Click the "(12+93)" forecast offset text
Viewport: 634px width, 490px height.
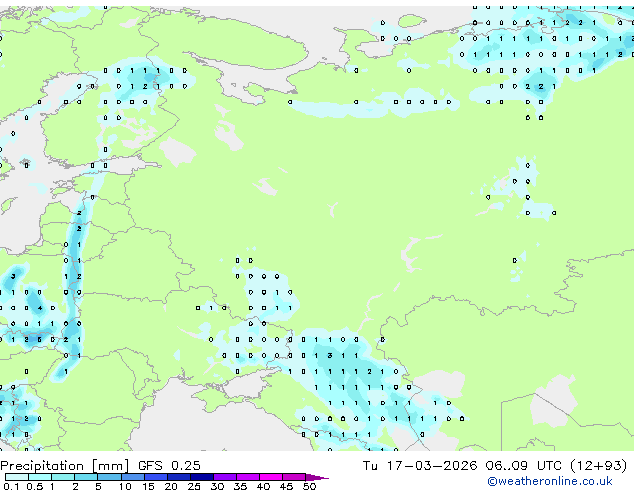tap(599, 466)
